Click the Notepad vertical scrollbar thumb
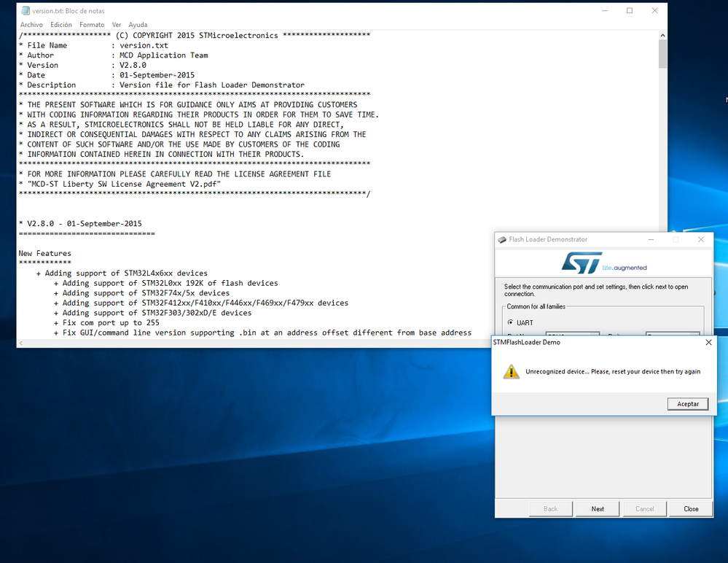Image resolution: width=728 pixels, height=563 pixels. point(662,54)
